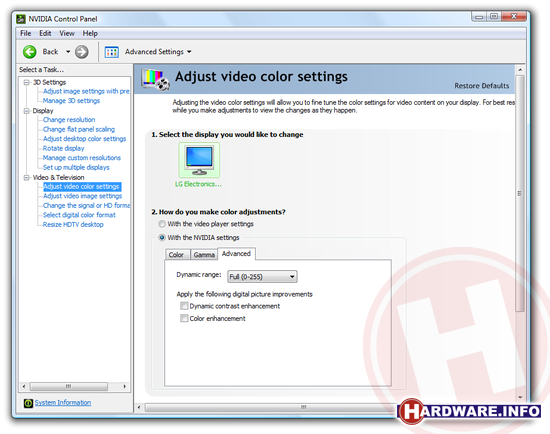Viewport: 550px width, 434px height.
Task: Collapse the Video & Television tree node
Action: (26, 178)
